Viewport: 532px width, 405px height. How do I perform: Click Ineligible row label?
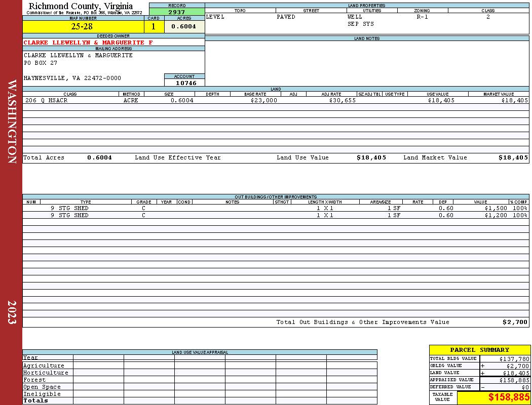click(42, 394)
